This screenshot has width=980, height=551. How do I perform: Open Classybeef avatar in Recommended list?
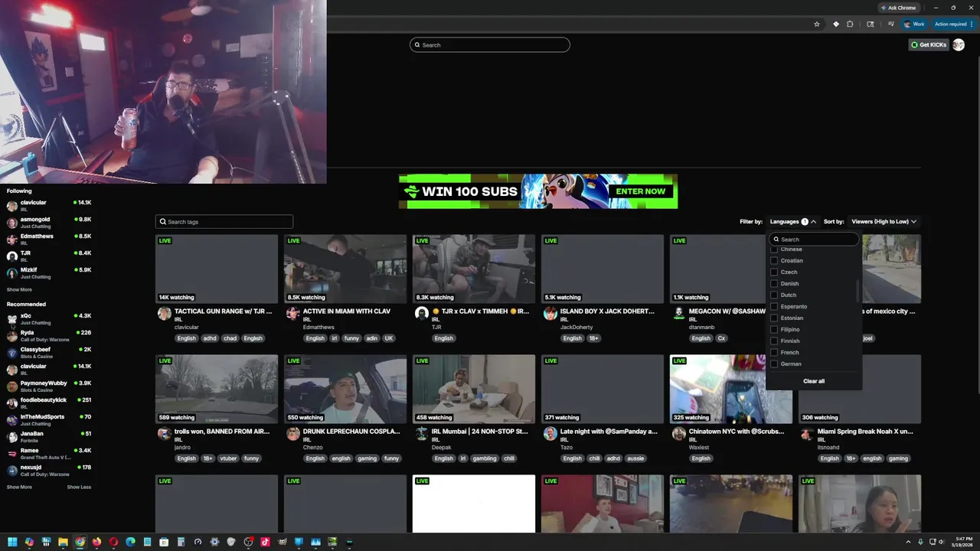point(11,353)
